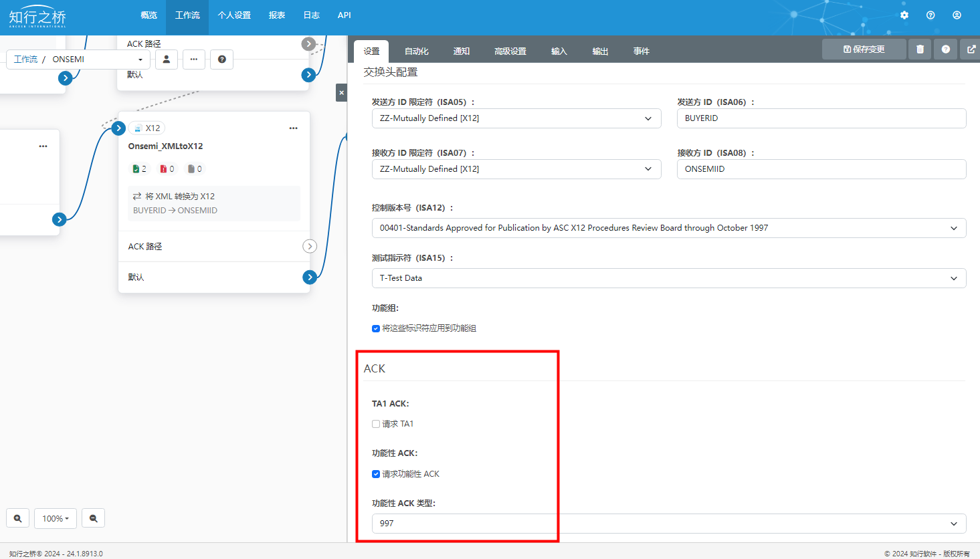The height and width of the screenshot is (559, 980).
Task: Enable the 请求 TA1 checkbox
Action: click(x=376, y=424)
